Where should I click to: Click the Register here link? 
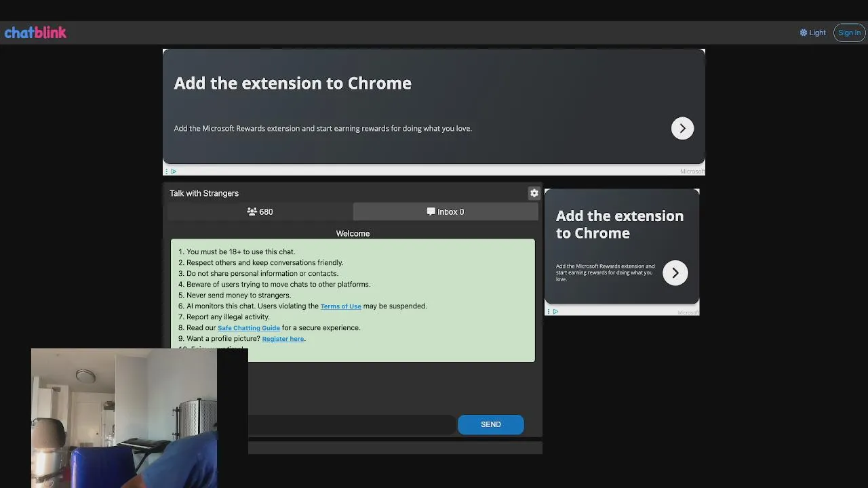pyautogui.click(x=283, y=339)
